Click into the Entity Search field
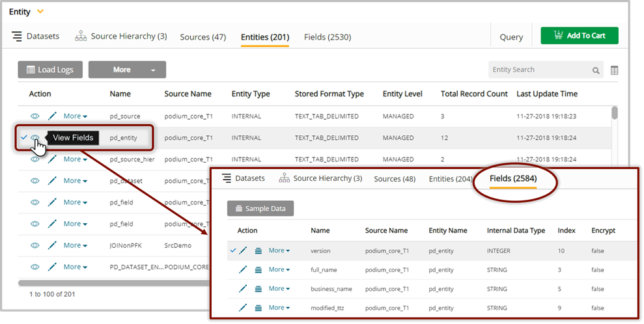Viewport: 644px width, 324px height. [537, 70]
